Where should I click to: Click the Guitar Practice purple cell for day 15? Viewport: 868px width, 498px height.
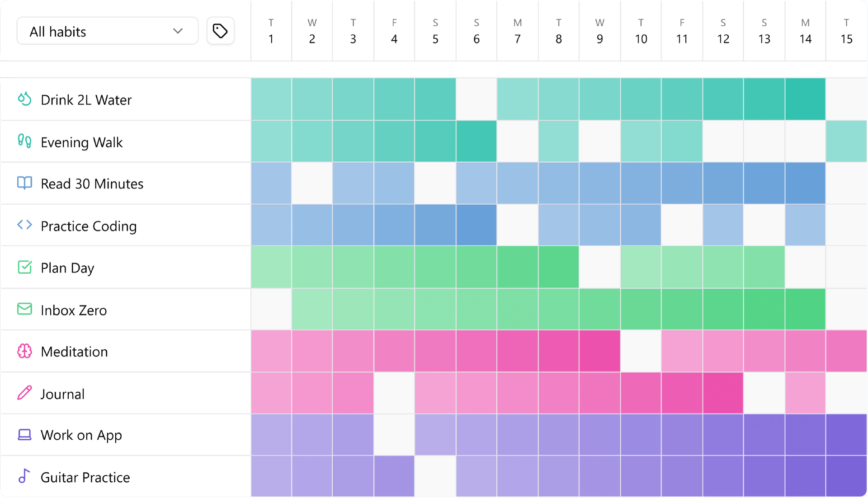click(x=846, y=476)
